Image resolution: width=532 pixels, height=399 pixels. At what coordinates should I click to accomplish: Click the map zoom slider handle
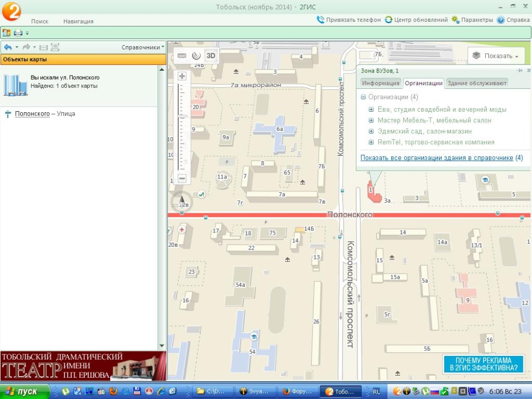pos(182,117)
